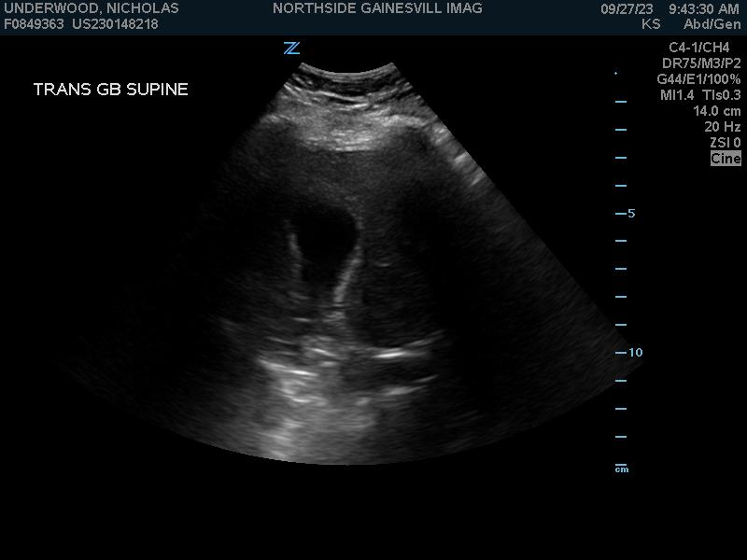The width and height of the screenshot is (747, 560).
Task: Click the cm unit label below scale
Action: pyautogui.click(x=622, y=469)
